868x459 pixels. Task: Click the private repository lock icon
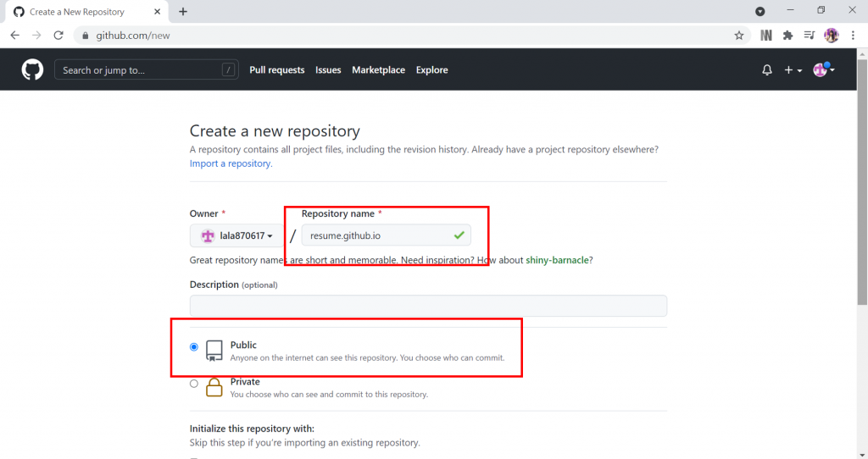click(x=214, y=387)
